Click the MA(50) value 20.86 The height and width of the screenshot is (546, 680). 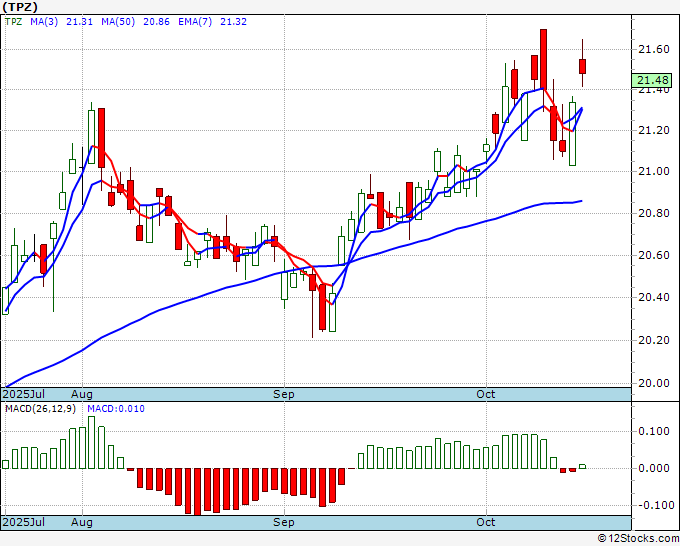(156, 22)
